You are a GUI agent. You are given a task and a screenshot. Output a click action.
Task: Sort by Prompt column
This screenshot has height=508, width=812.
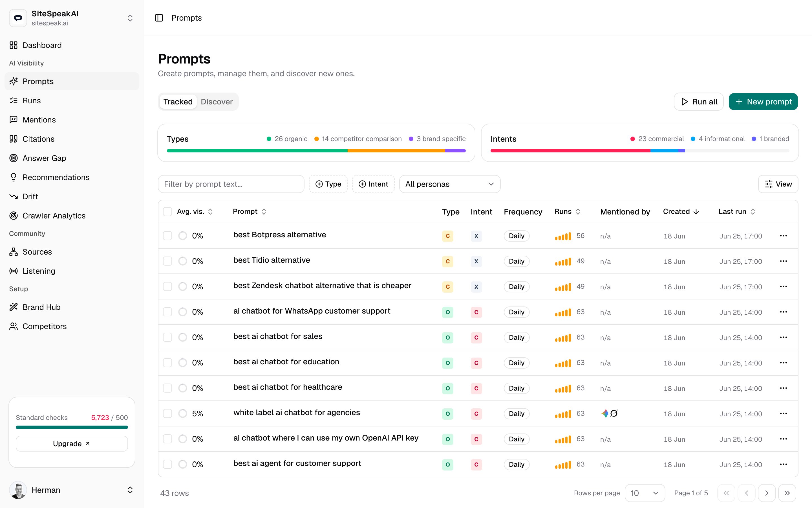250,212
